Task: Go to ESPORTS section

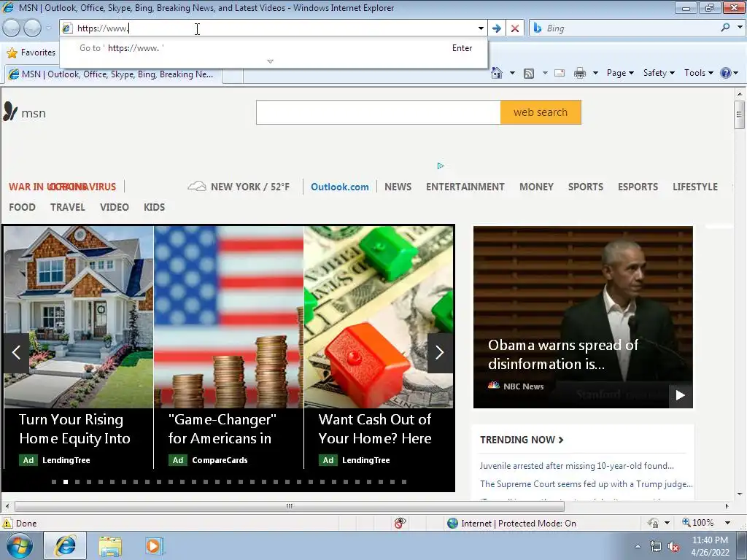Action: click(x=638, y=187)
